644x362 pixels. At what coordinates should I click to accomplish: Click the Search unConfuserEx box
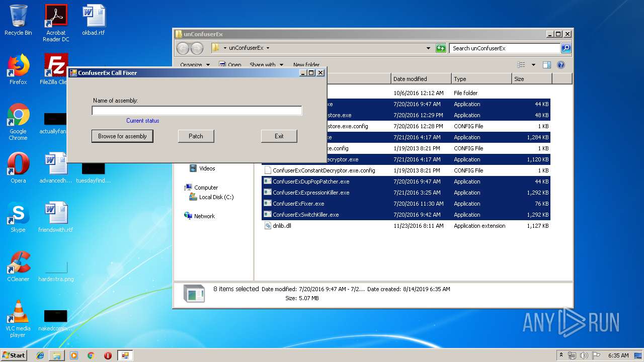coord(505,48)
